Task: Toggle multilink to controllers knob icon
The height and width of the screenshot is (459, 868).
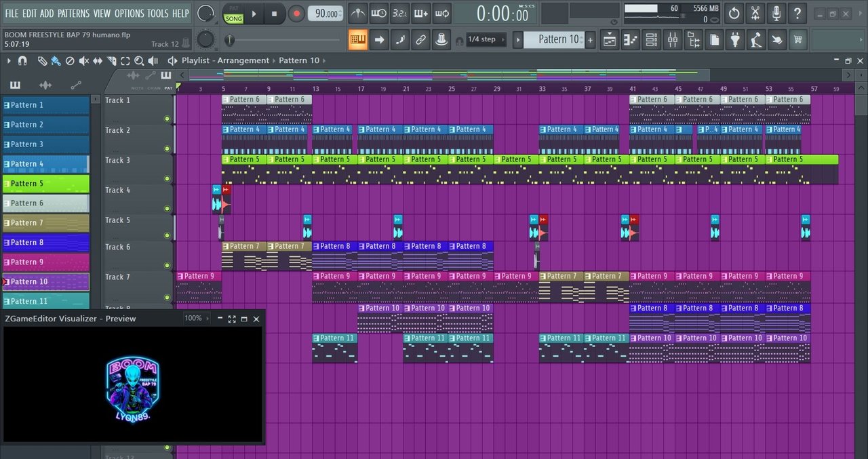Action: pyautogui.click(x=442, y=39)
